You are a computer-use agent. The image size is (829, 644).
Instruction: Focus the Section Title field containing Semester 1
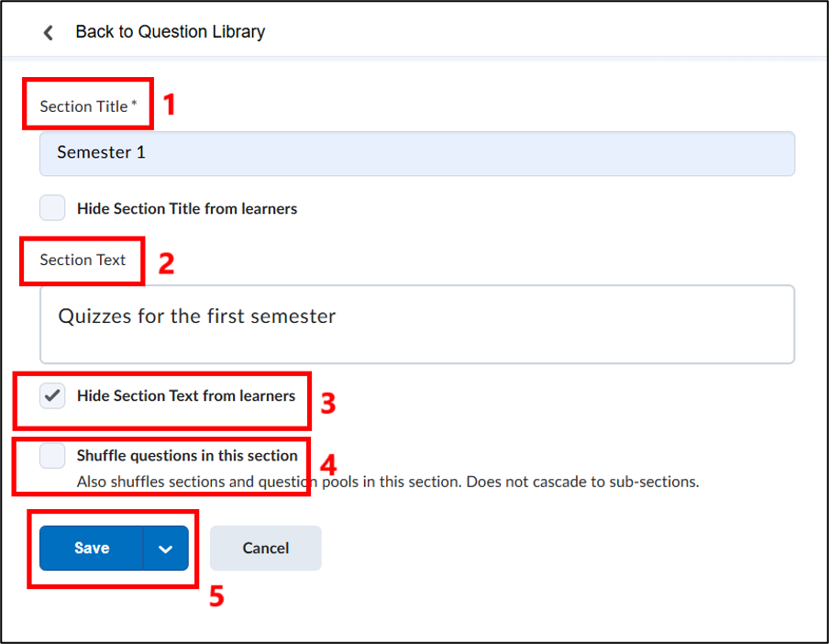pos(416,153)
